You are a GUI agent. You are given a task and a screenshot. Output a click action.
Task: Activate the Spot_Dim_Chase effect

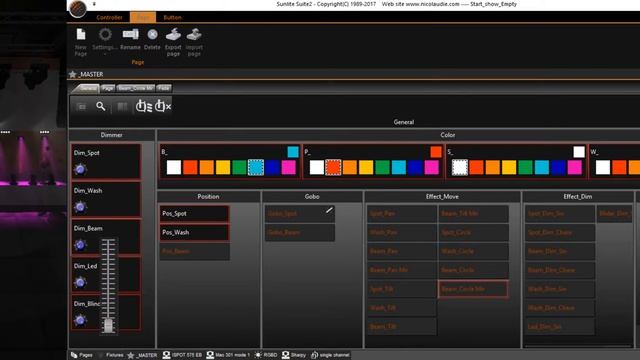pos(560,232)
